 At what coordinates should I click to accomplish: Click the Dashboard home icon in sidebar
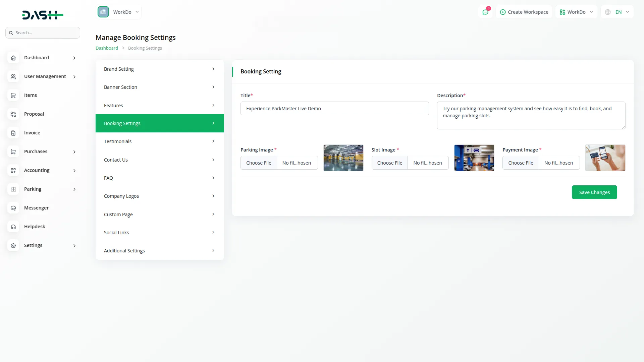pos(13,58)
